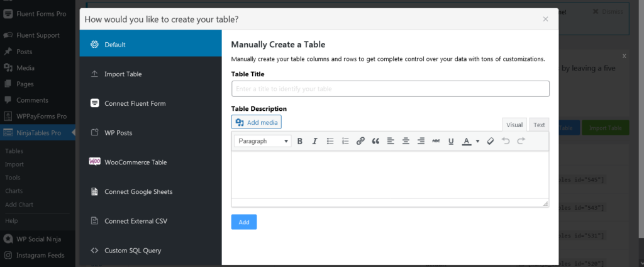This screenshot has width=644, height=267.
Task: Click the Fluent Form icon in the dialog
Action: (x=94, y=103)
